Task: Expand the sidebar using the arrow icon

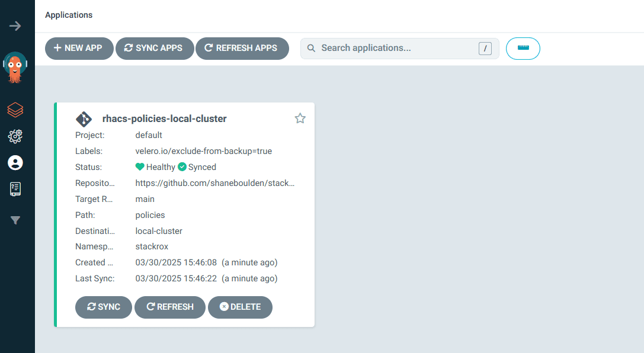Action: click(15, 26)
